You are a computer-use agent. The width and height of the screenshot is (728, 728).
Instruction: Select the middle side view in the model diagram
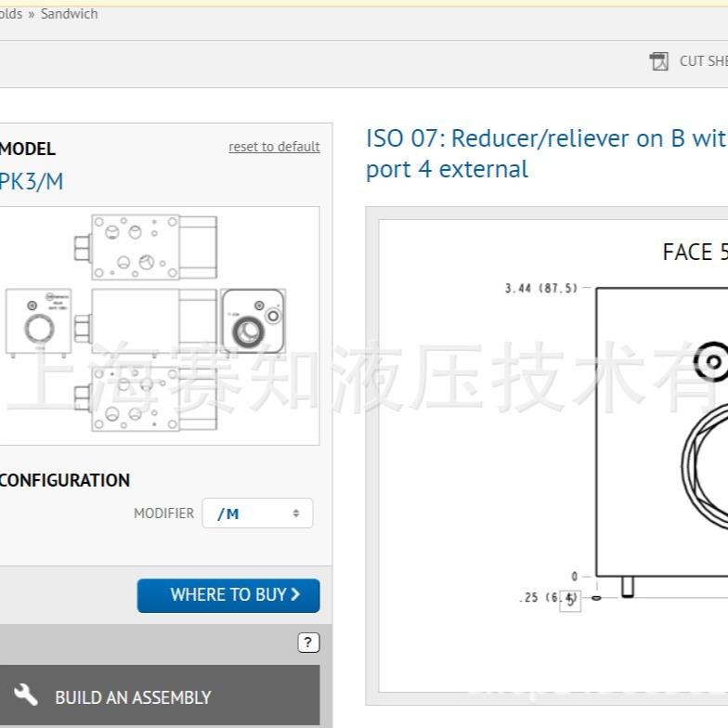point(147,321)
